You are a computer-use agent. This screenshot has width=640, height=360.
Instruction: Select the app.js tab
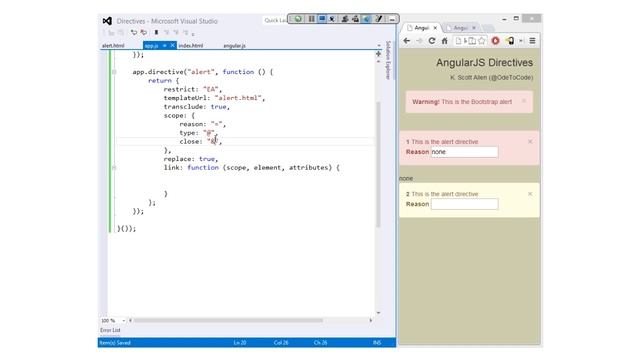(x=151, y=46)
